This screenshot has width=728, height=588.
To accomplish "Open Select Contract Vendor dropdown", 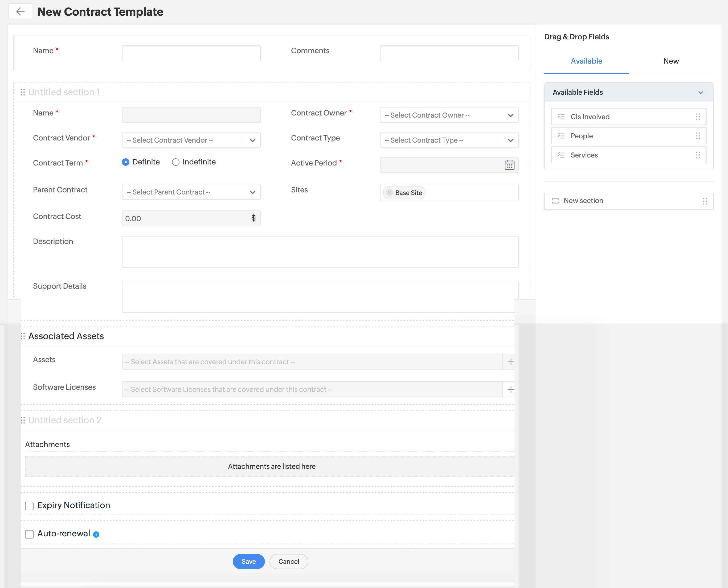I will tap(191, 140).
